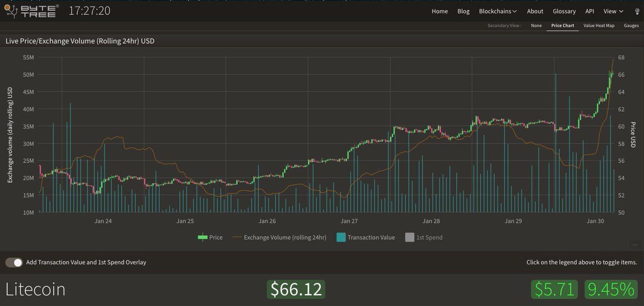The image size is (644, 306).
Task: Open the Glossary page
Action: pyautogui.click(x=564, y=11)
